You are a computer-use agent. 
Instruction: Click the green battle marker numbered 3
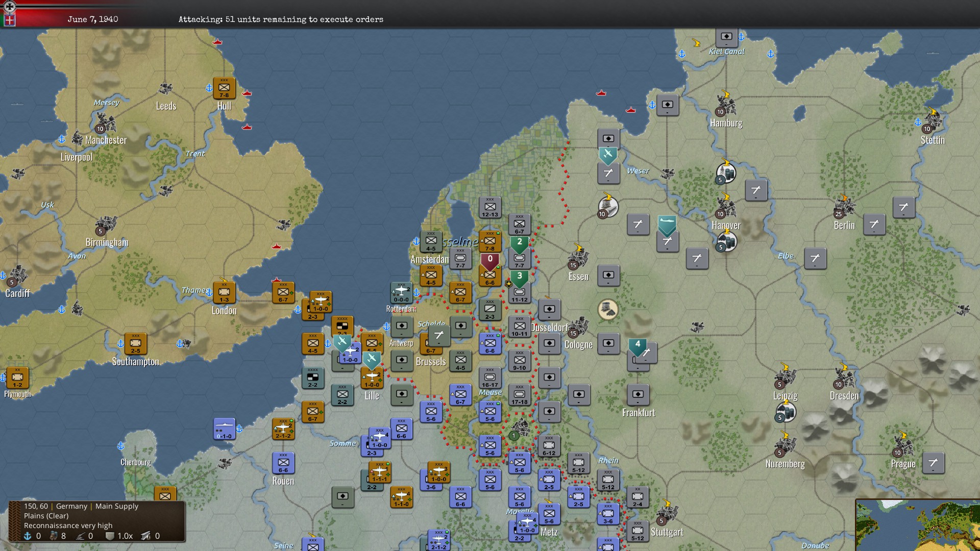coord(520,279)
